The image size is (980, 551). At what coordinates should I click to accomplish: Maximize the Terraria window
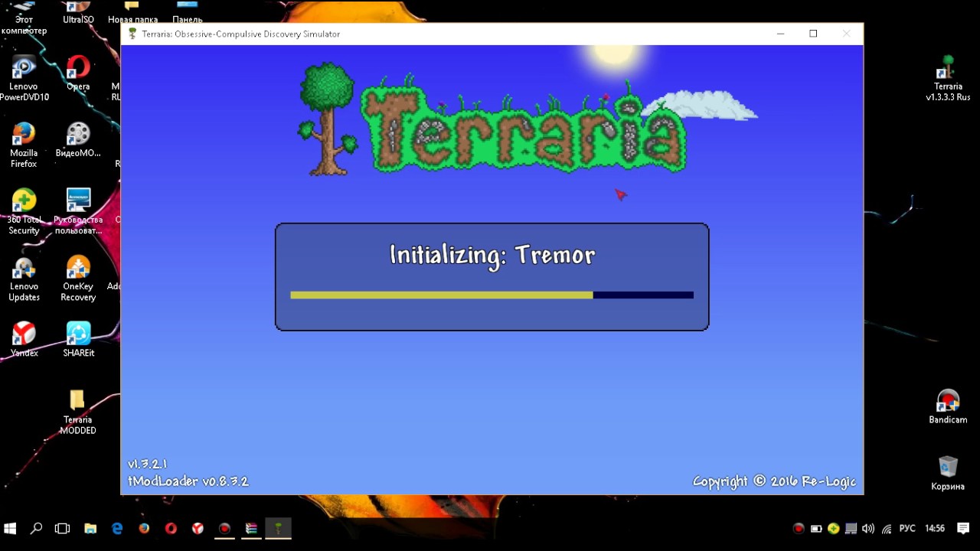(813, 34)
